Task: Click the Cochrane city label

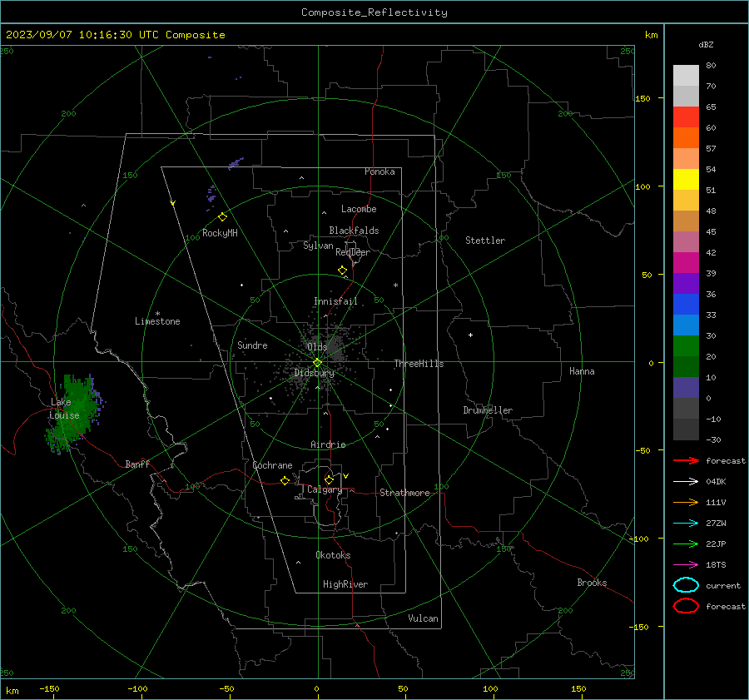Action: [272, 465]
